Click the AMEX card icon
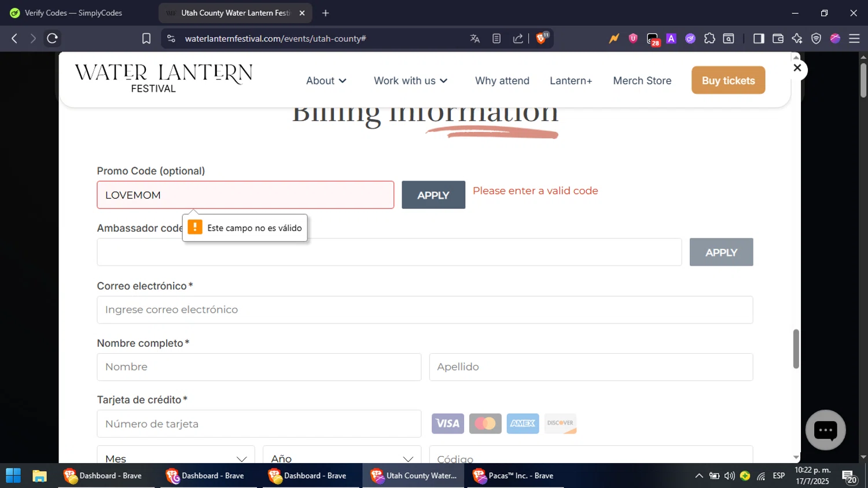868x488 pixels. pyautogui.click(x=523, y=424)
